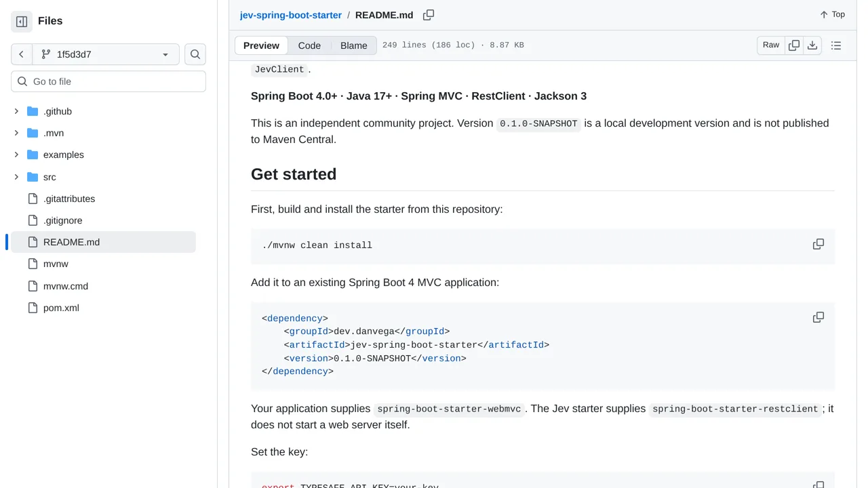Open the 1f5d3d7 branch dropdown
The image size is (868, 488).
(106, 54)
